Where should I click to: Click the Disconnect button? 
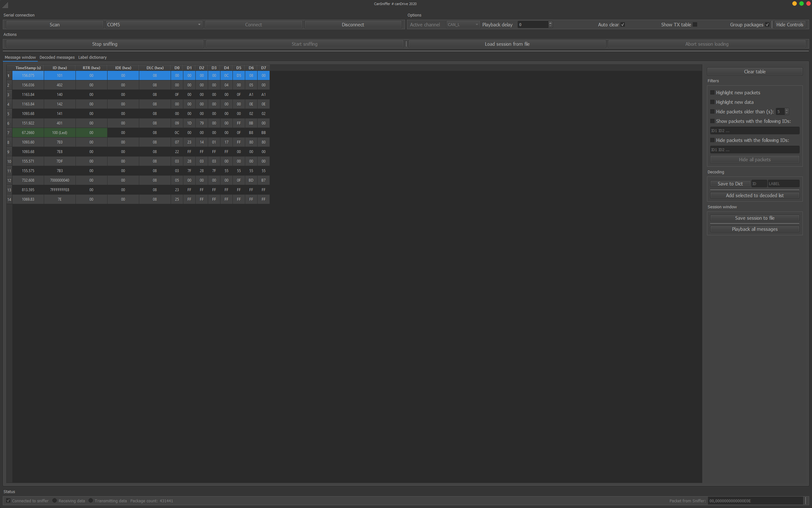(x=353, y=24)
